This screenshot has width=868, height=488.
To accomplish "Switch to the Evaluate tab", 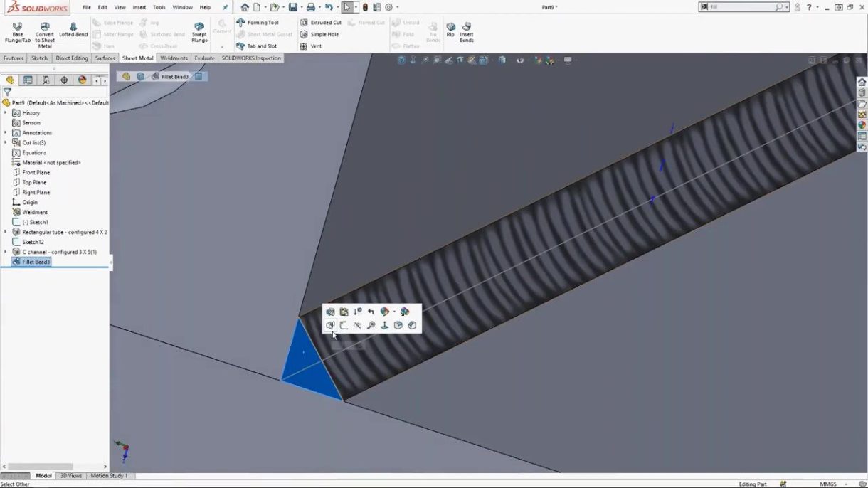I will 204,58.
